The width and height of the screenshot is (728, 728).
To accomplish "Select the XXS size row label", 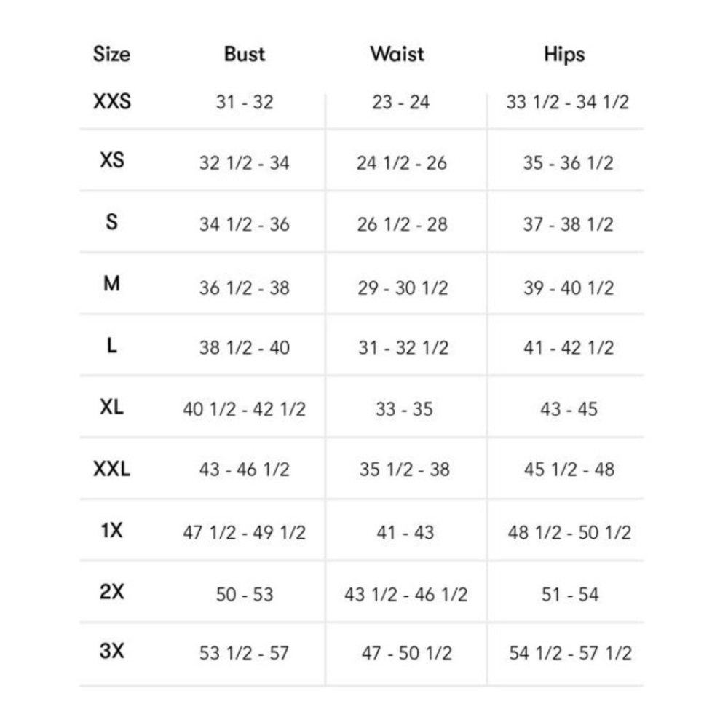I will click(x=112, y=101).
